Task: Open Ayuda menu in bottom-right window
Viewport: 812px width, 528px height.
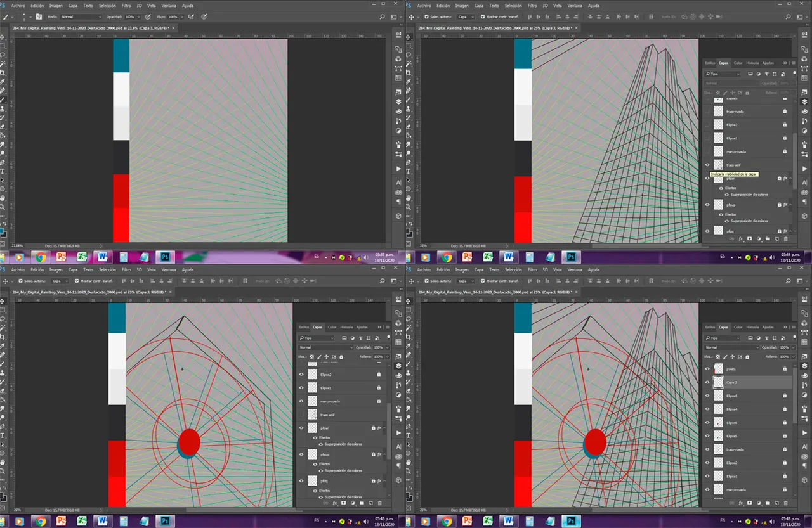Action: (x=594, y=270)
